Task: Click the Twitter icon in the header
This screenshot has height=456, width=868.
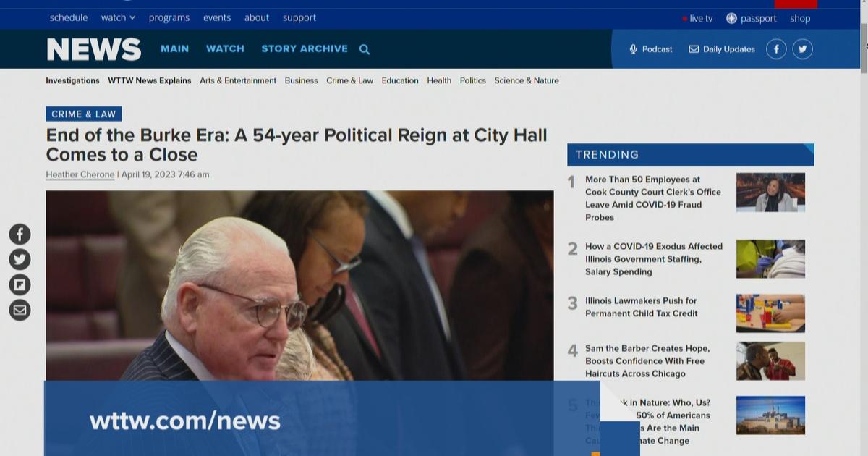Action: coord(803,48)
